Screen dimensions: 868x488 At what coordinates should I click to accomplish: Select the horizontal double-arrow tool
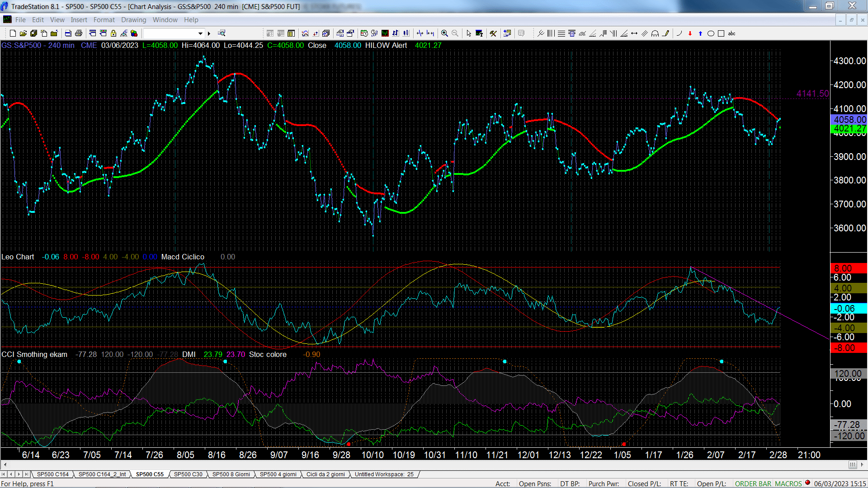coord(634,33)
